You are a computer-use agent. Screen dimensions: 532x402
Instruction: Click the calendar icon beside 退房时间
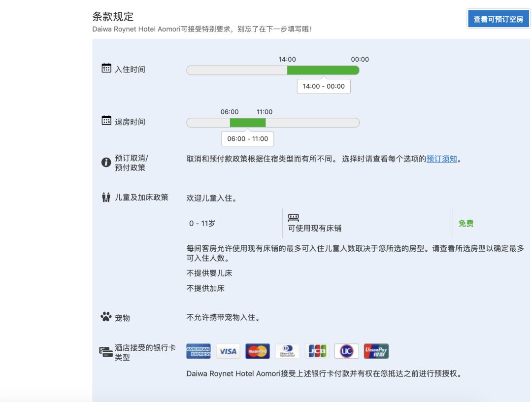coord(106,121)
